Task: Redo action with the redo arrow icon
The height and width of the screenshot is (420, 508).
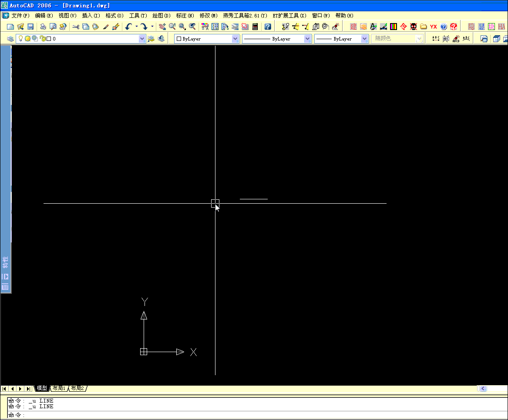Action: 144,27
